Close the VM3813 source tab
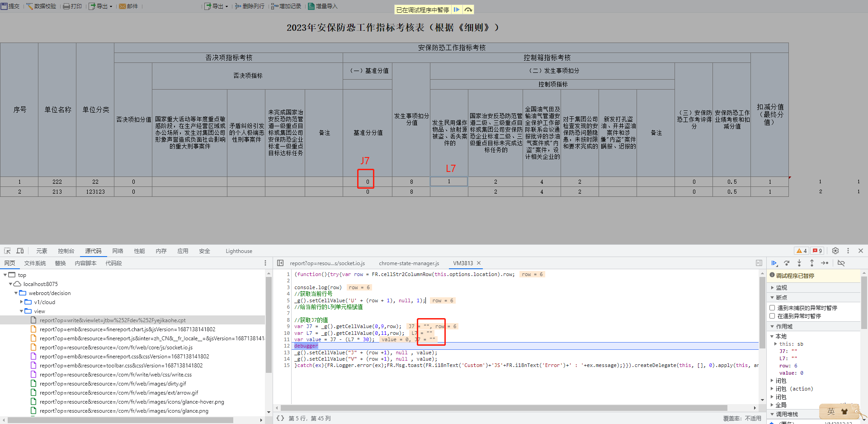The width and height of the screenshot is (868, 424). click(479, 263)
